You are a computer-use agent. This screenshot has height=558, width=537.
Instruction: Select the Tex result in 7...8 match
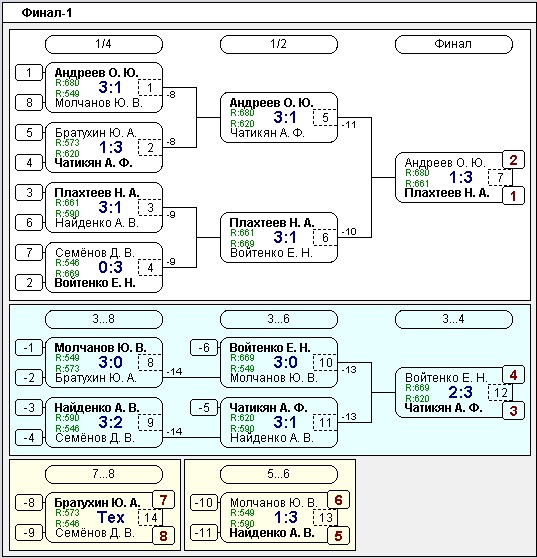pos(110,517)
